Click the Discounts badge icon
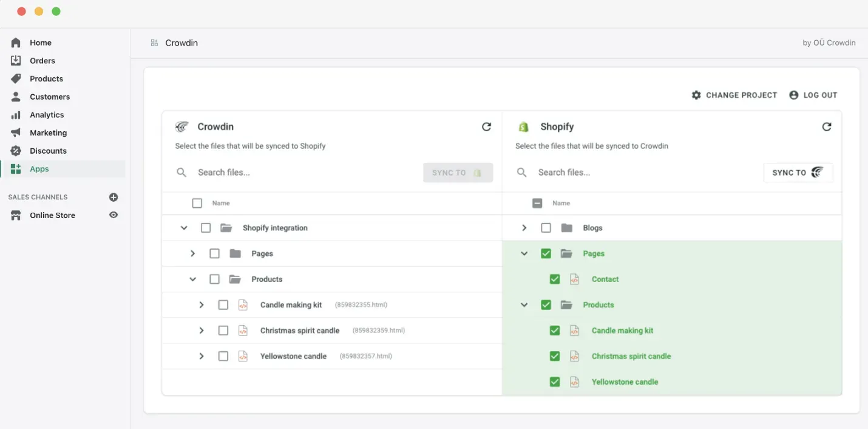The width and height of the screenshot is (868, 429). (x=16, y=151)
